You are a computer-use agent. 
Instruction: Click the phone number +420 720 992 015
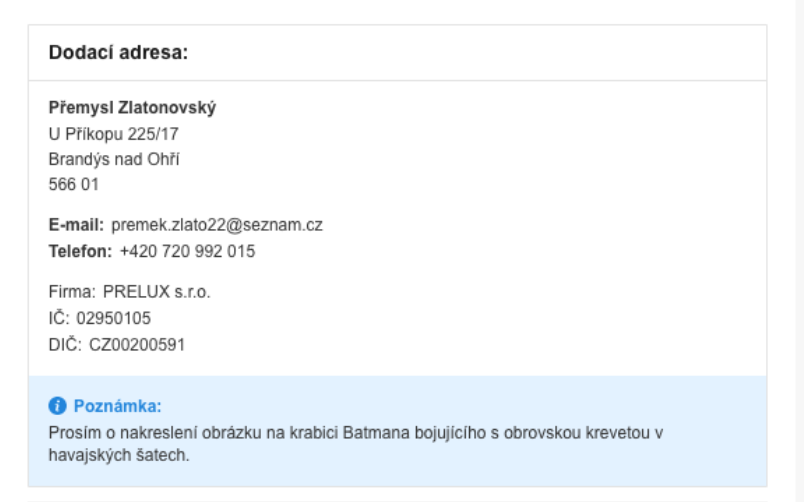pyautogui.click(x=187, y=251)
